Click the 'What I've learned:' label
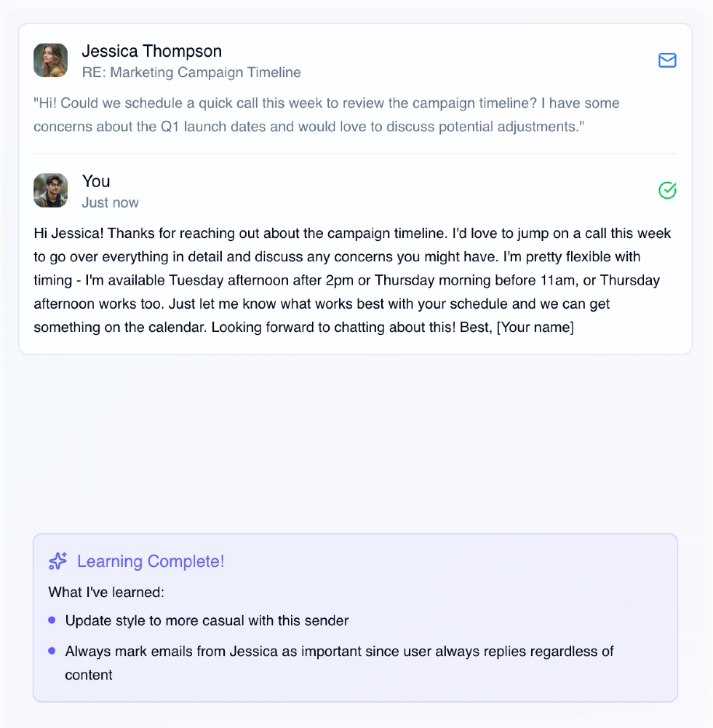Screen dimensions: 713x728 (x=106, y=592)
